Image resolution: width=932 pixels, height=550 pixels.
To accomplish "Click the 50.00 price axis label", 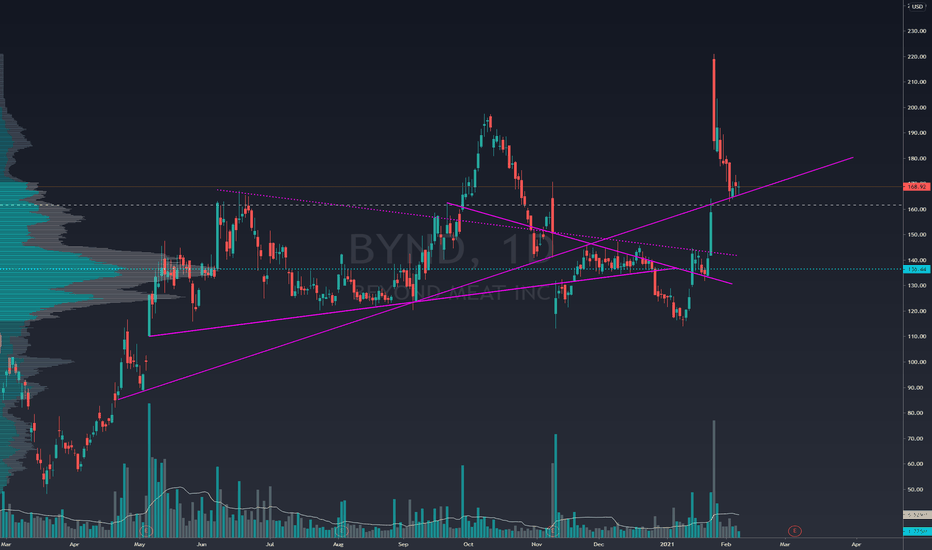I will [915, 490].
